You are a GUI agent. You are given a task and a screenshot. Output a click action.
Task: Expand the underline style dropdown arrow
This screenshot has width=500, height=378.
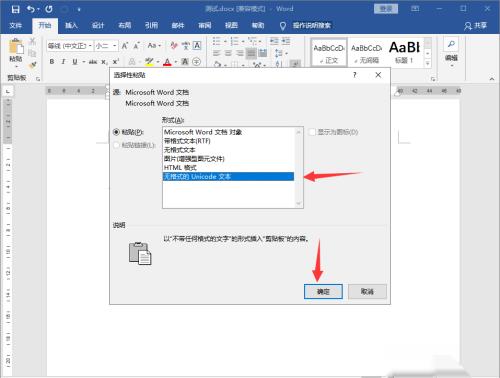pyautogui.click(x=83, y=62)
